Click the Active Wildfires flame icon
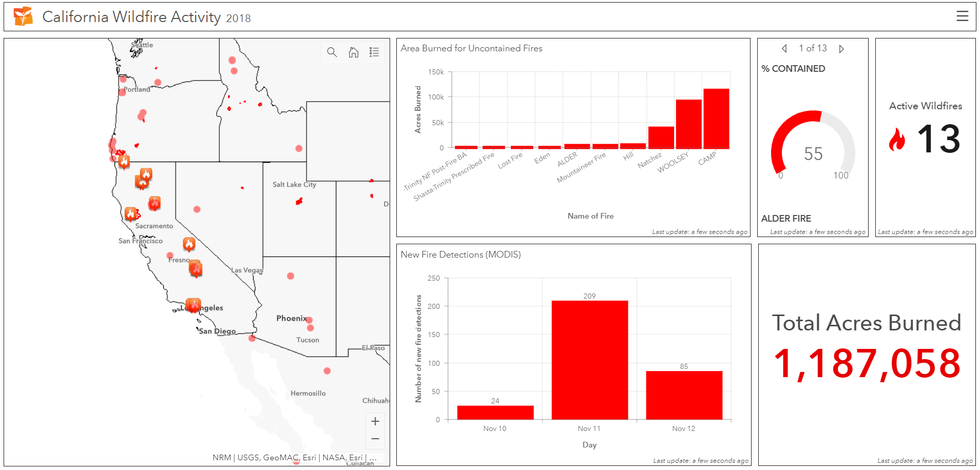 897,140
